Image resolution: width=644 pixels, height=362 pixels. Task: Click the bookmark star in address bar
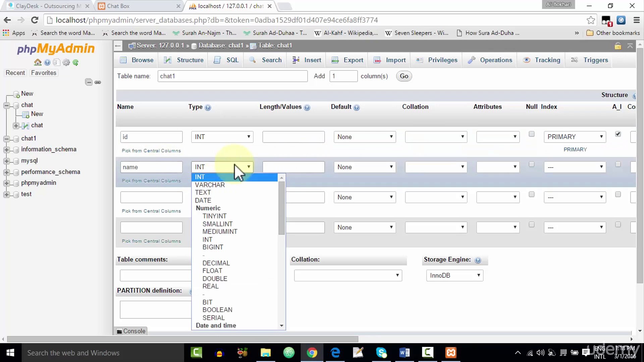[591, 20]
